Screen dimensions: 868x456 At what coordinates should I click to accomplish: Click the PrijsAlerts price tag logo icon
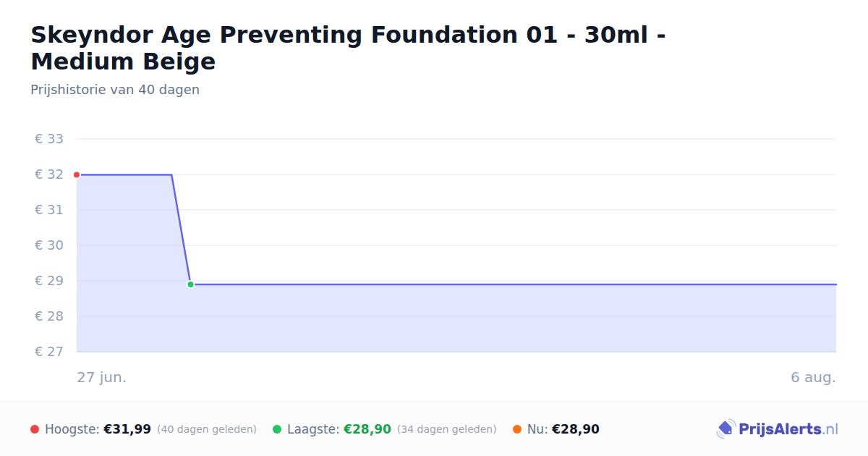(726, 429)
